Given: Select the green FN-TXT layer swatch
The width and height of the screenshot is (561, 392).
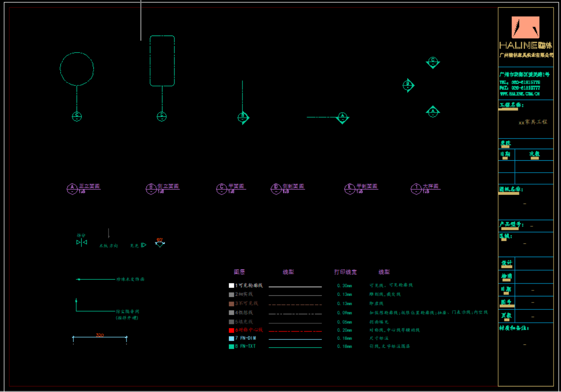Looking at the screenshot, I should [231, 346].
